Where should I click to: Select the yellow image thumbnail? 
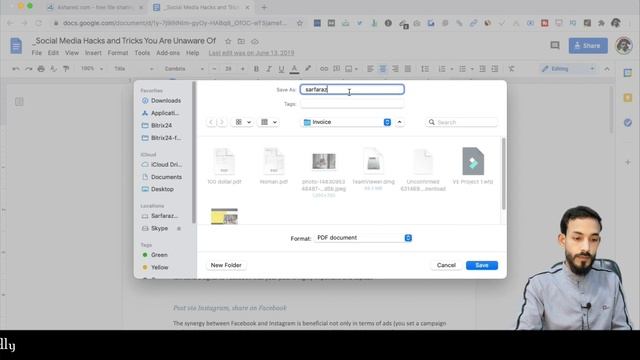click(224, 216)
